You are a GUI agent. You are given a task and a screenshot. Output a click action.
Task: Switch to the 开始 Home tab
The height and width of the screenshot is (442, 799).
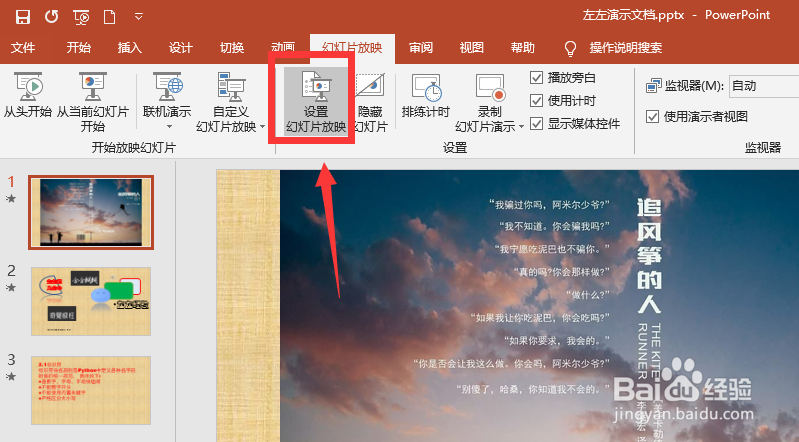point(78,48)
